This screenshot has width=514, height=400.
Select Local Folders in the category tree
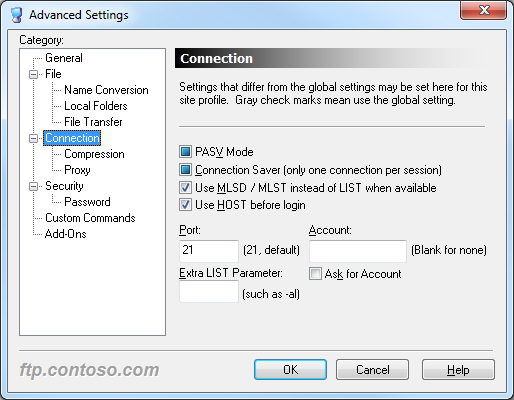96,106
